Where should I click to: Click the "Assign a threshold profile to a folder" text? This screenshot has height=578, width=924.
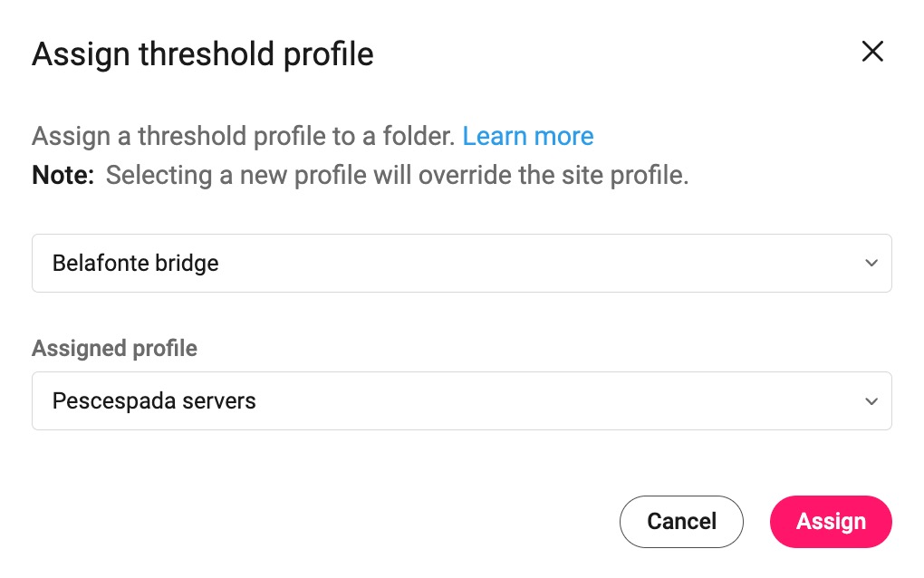click(243, 137)
